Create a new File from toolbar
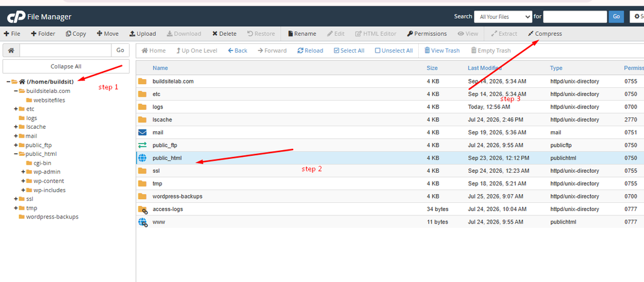 (12, 34)
